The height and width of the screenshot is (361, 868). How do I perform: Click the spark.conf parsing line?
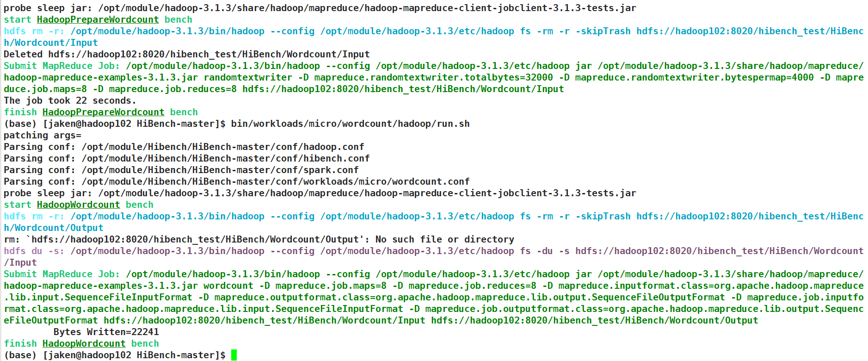(x=181, y=170)
